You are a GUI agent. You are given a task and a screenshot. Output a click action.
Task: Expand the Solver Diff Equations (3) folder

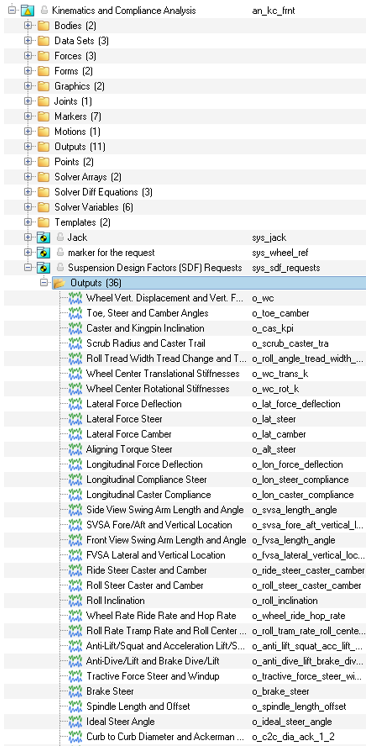[28, 192]
